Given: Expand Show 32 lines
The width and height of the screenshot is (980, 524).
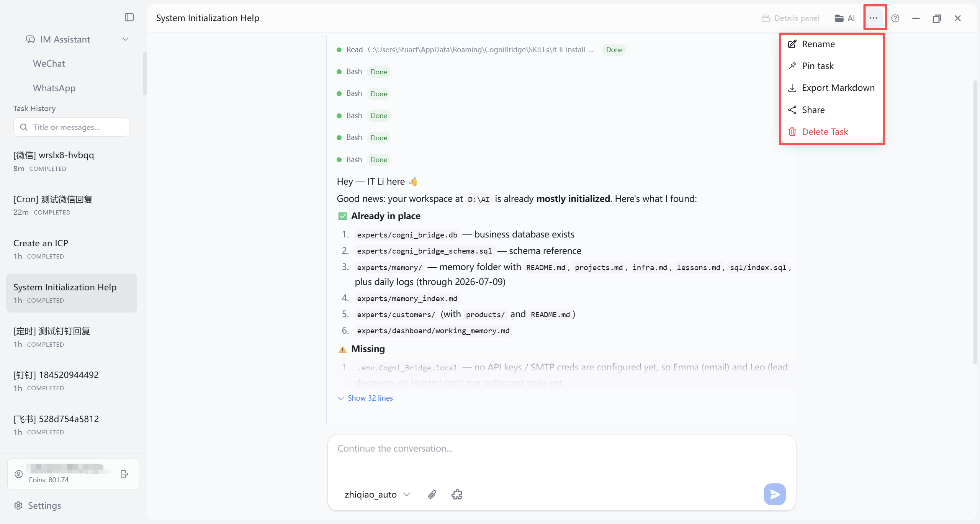Looking at the screenshot, I should (x=365, y=398).
